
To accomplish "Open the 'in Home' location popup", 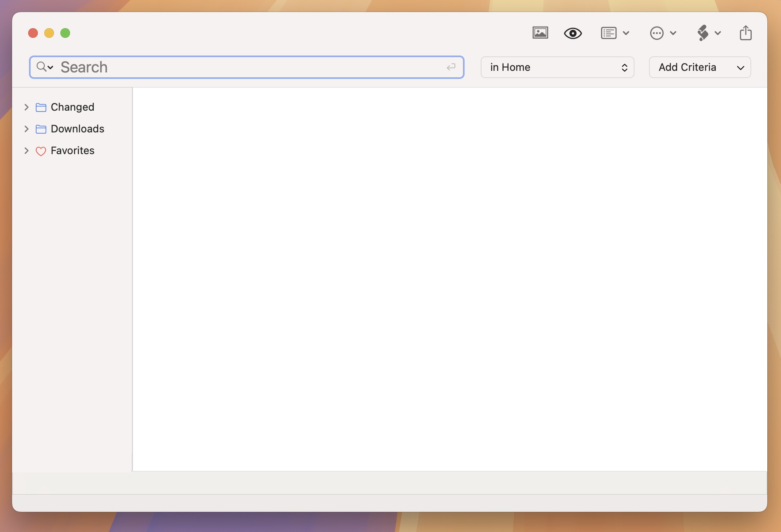I will point(557,67).
